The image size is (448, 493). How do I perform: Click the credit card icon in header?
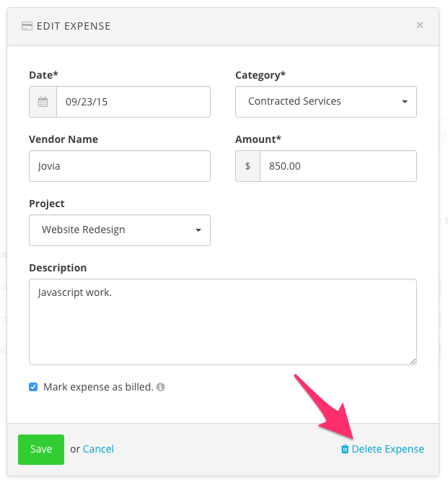click(x=27, y=26)
